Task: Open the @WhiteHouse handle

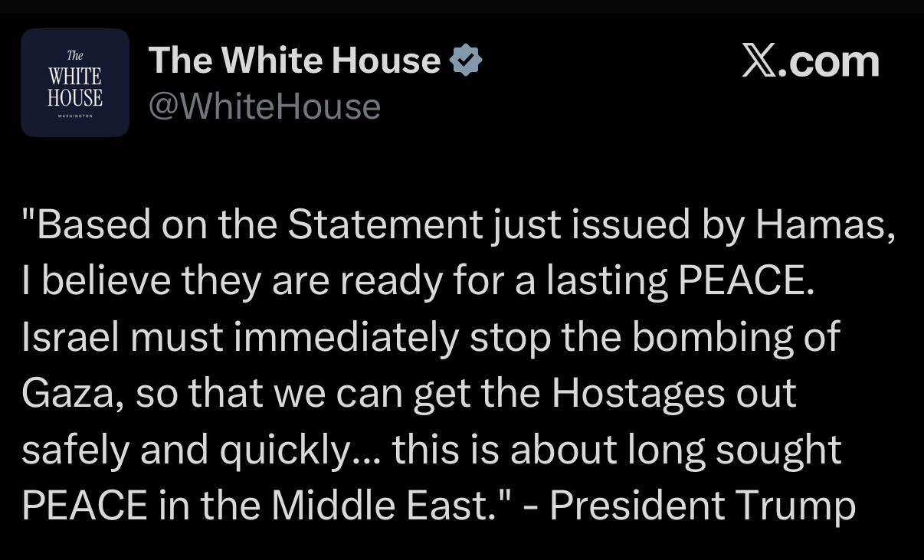Action: coord(264,106)
